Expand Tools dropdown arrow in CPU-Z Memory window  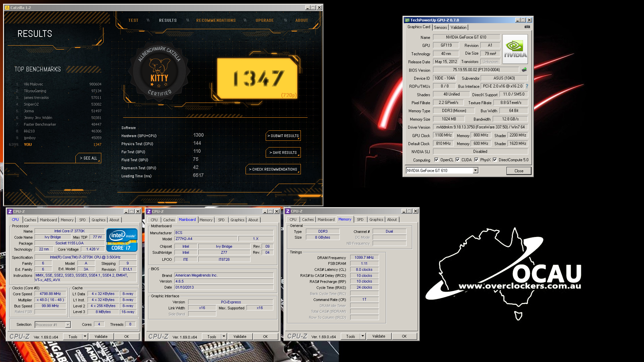[x=363, y=336]
